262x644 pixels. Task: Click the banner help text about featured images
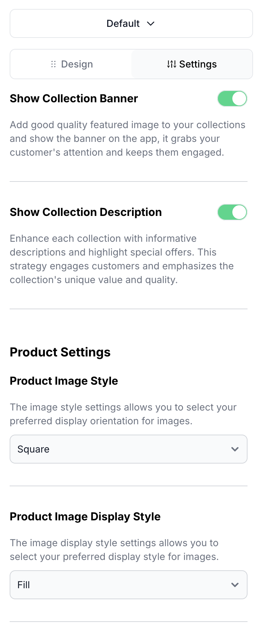coord(128,138)
